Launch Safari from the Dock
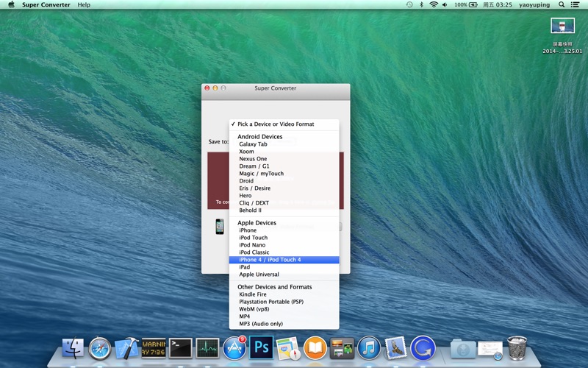Image resolution: width=588 pixels, height=368 pixels. [100, 348]
